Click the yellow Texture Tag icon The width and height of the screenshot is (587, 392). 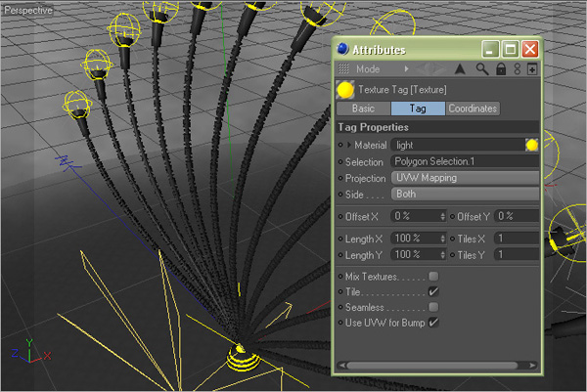click(x=344, y=90)
